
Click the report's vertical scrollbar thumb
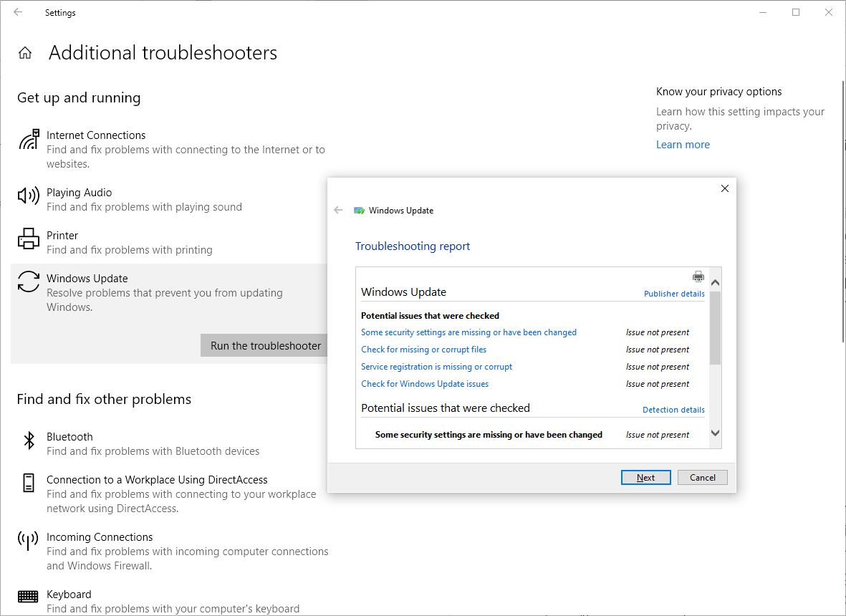pos(716,328)
